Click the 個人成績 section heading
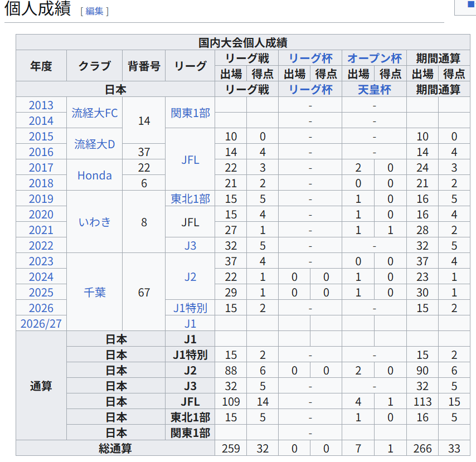 [38, 8]
